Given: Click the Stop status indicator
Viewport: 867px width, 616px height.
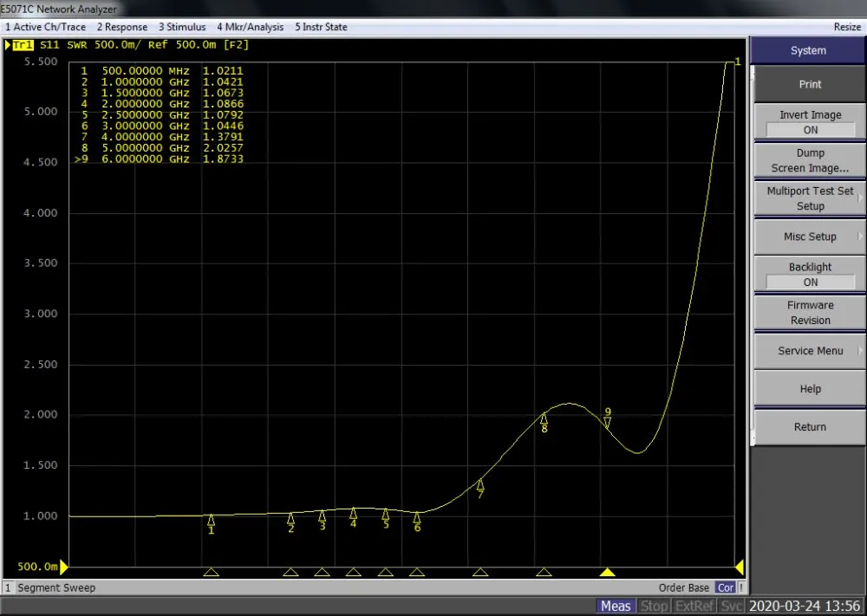Looking at the screenshot, I should click(x=654, y=606).
